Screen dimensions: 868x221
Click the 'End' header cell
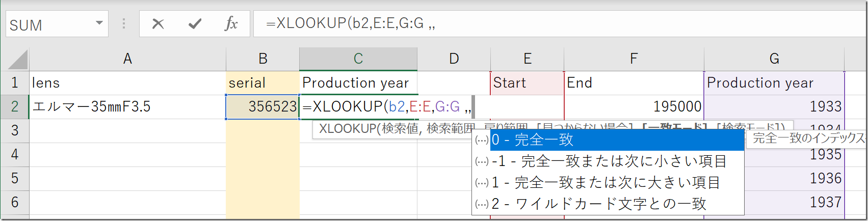click(634, 83)
